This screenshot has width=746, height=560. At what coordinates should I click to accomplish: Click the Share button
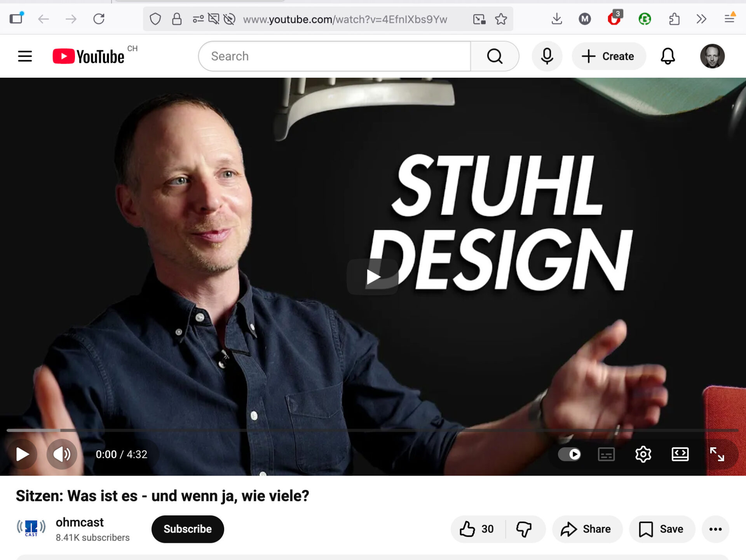click(587, 529)
